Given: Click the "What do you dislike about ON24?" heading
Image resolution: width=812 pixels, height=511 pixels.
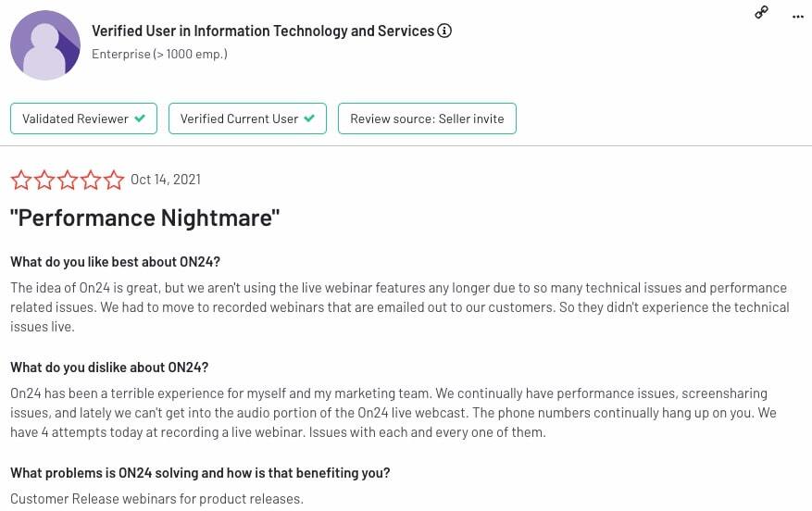Looking at the screenshot, I should pyautogui.click(x=109, y=368).
